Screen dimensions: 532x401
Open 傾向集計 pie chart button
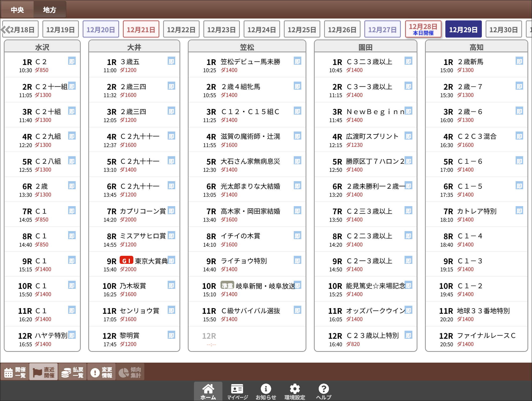coord(130,372)
